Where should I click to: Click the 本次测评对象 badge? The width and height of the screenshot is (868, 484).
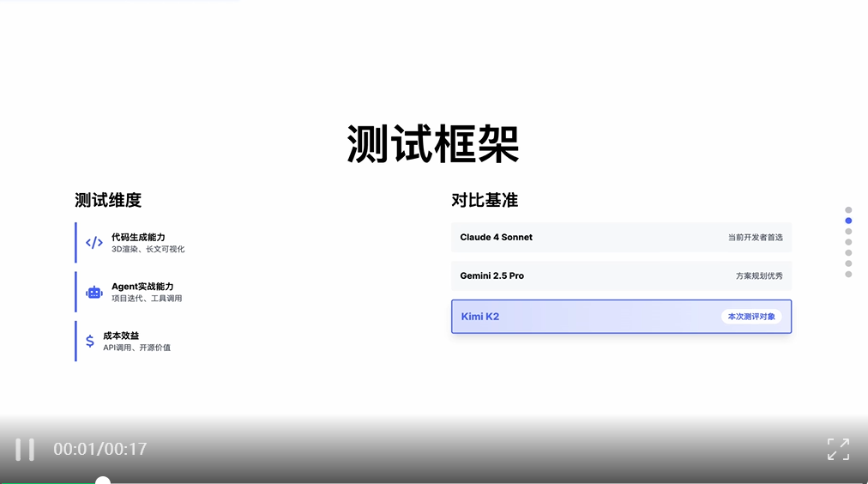[751, 316]
